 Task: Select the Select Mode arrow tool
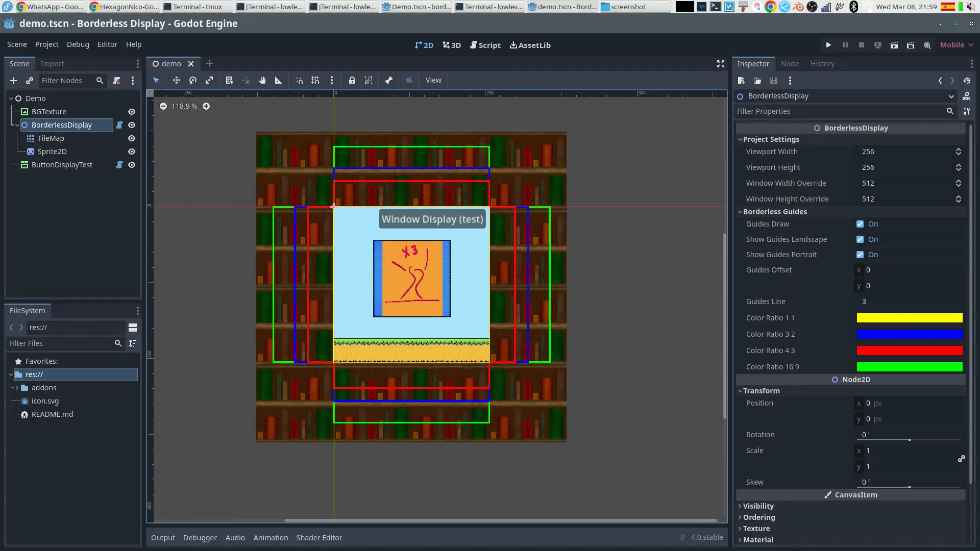pyautogui.click(x=156, y=80)
